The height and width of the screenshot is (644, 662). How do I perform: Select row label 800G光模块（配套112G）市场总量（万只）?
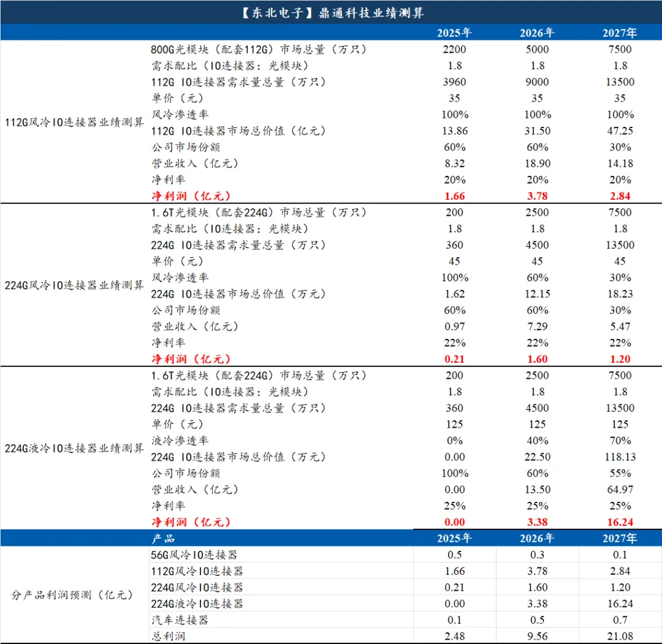coord(259,50)
